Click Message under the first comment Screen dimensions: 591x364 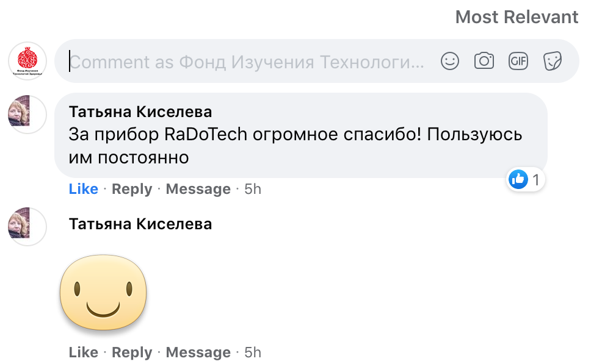click(198, 189)
